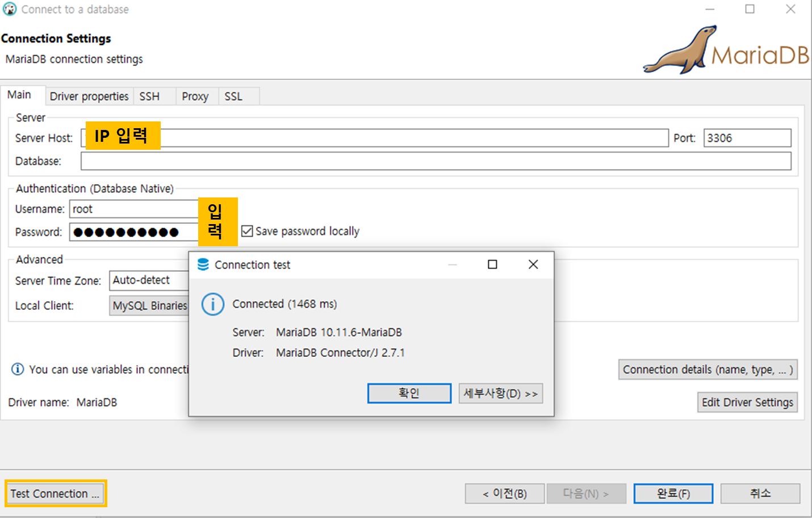
Task: Close the Connect to a database window
Action: [790, 10]
